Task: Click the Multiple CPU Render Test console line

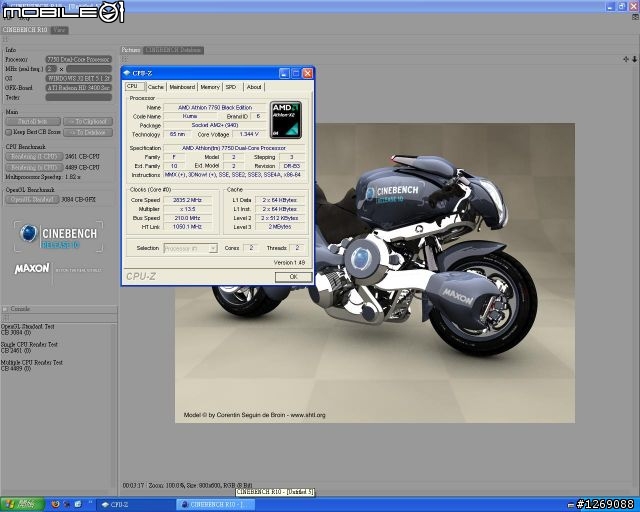Action: [x=32, y=365]
